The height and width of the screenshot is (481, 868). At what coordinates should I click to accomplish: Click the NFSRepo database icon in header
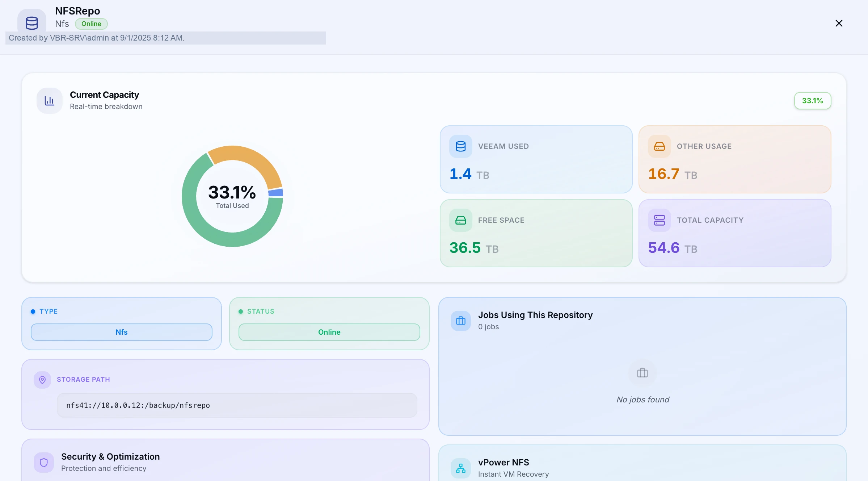[x=32, y=23]
